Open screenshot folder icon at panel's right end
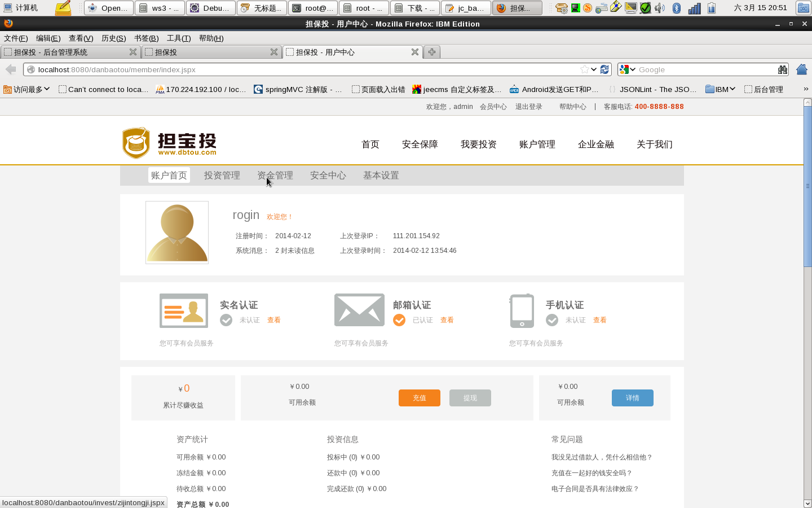 point(804,8)
